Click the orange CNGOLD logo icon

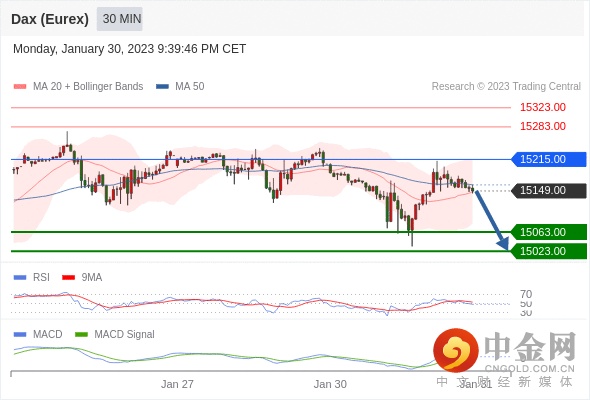[456, 351]
